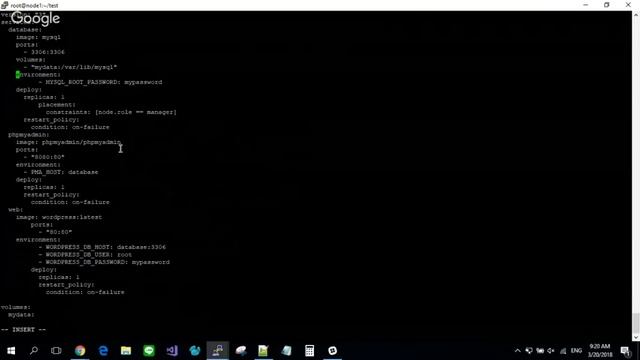Launch Google Chrome from taskbar

pyautogui.click(x=80, y=351)
